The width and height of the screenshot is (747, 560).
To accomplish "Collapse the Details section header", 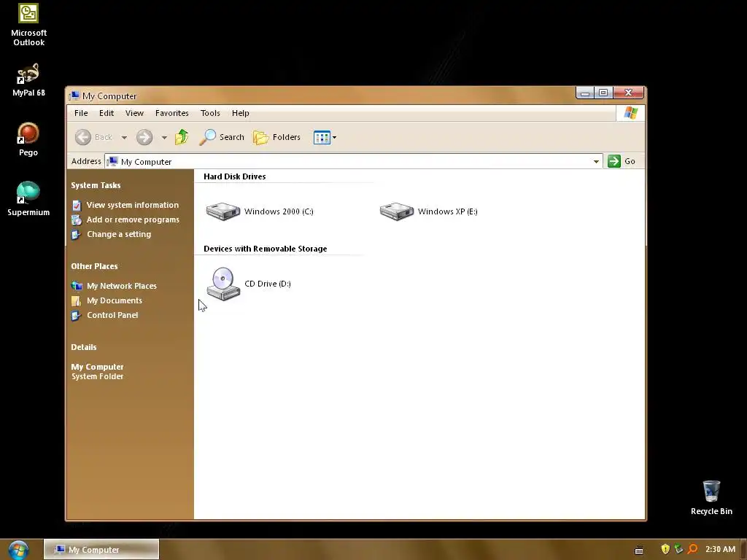I will [x=84, y=347].
